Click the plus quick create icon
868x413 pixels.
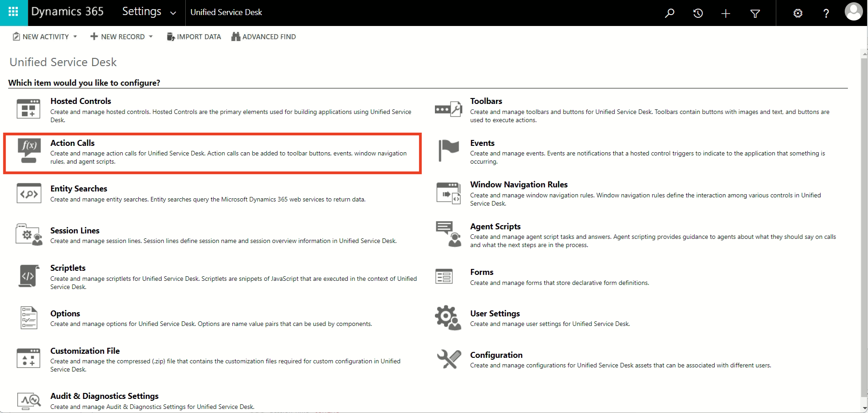(x=726, y=13)
